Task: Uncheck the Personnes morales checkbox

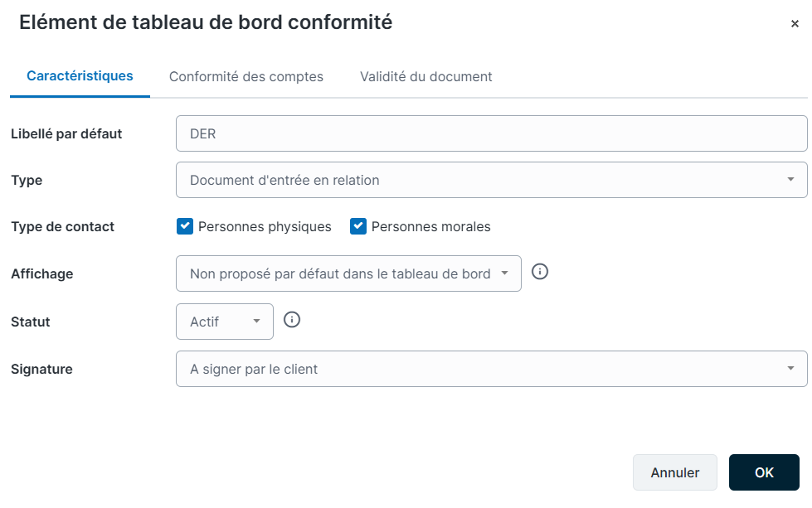Action: [358, 226]
